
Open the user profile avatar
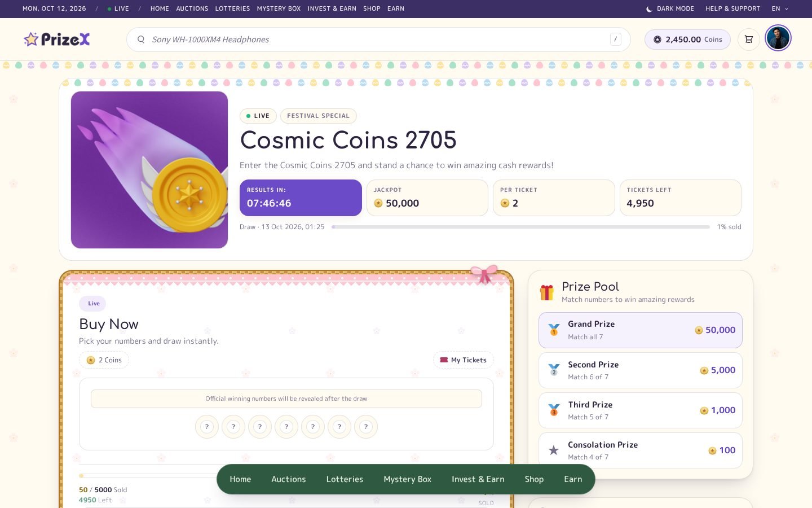778,38
